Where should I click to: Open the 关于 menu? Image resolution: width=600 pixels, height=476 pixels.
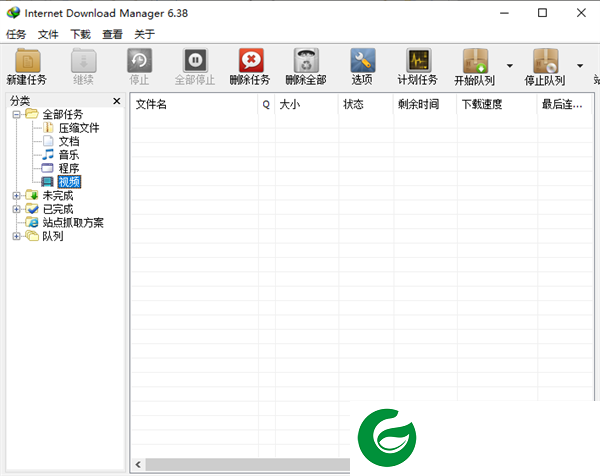145,34
